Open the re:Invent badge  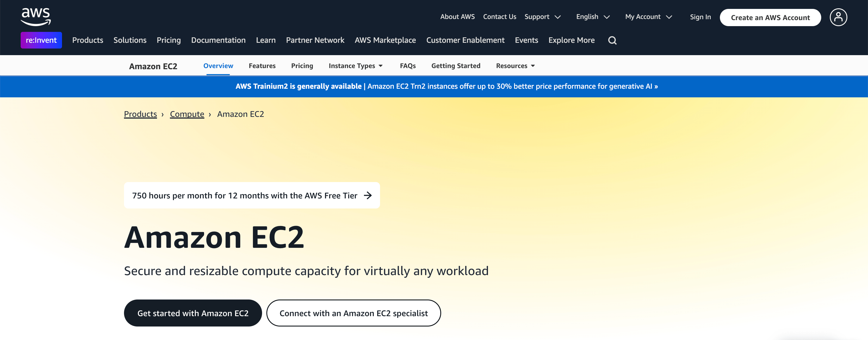tap(41, 40)
